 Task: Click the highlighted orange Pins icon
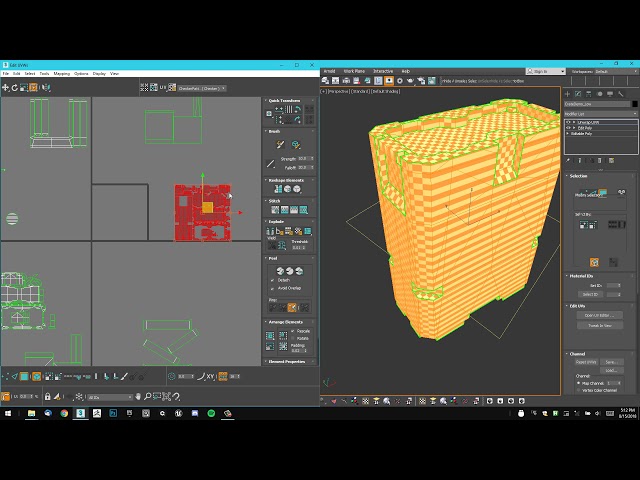tap(292, 307)
